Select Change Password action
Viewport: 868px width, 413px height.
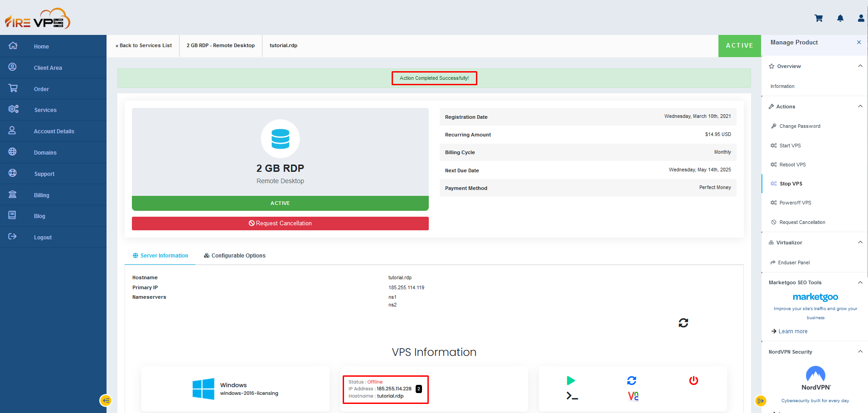click(800, 126)
